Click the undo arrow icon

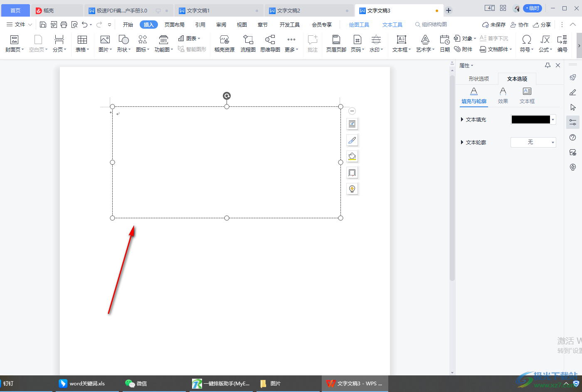(85, 25)
